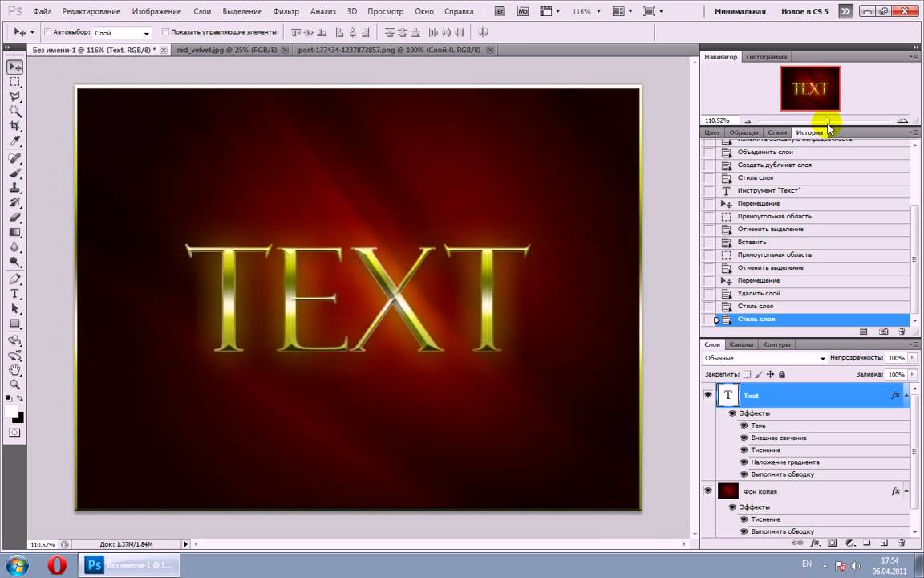Image resolution: width=924 pixels, height=578 pixels.
Task: Switch to the Гистограмма tab
Action: 766,57
